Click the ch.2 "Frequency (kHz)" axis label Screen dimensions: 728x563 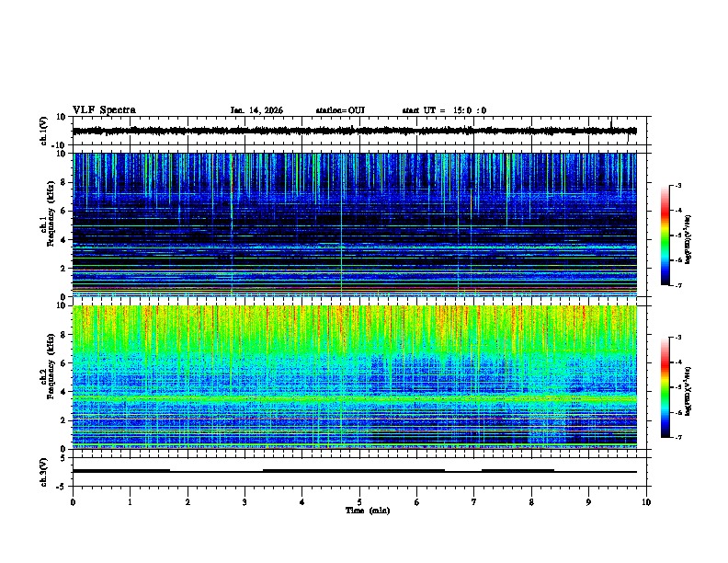[x=51, y=366]
